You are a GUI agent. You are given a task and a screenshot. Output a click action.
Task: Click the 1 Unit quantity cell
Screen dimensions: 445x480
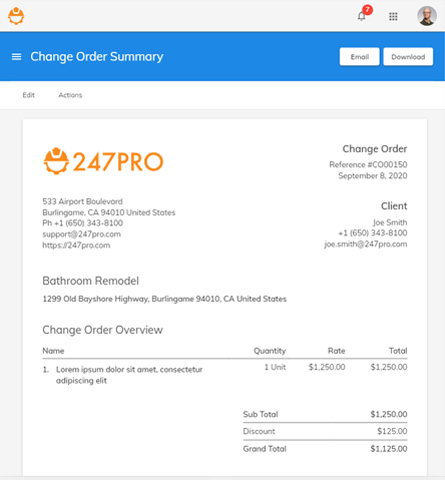click(275, 367)
